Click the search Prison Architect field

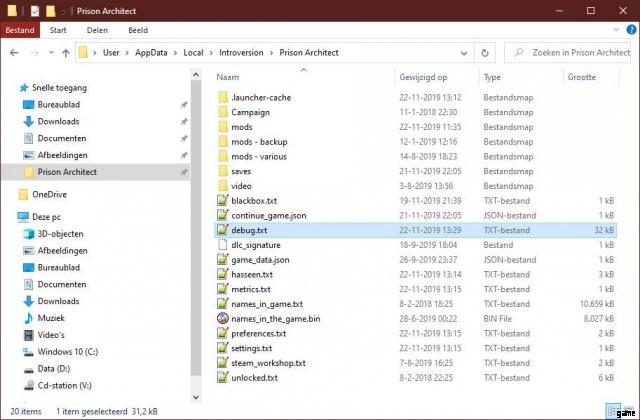coord(567,53)
